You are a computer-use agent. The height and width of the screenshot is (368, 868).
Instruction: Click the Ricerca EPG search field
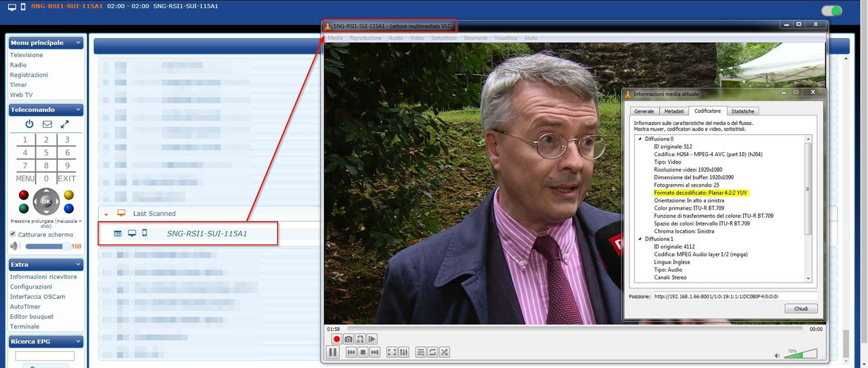45,356
